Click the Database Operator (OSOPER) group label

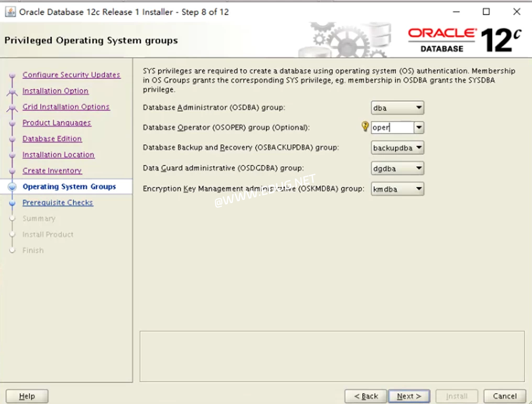226,128
